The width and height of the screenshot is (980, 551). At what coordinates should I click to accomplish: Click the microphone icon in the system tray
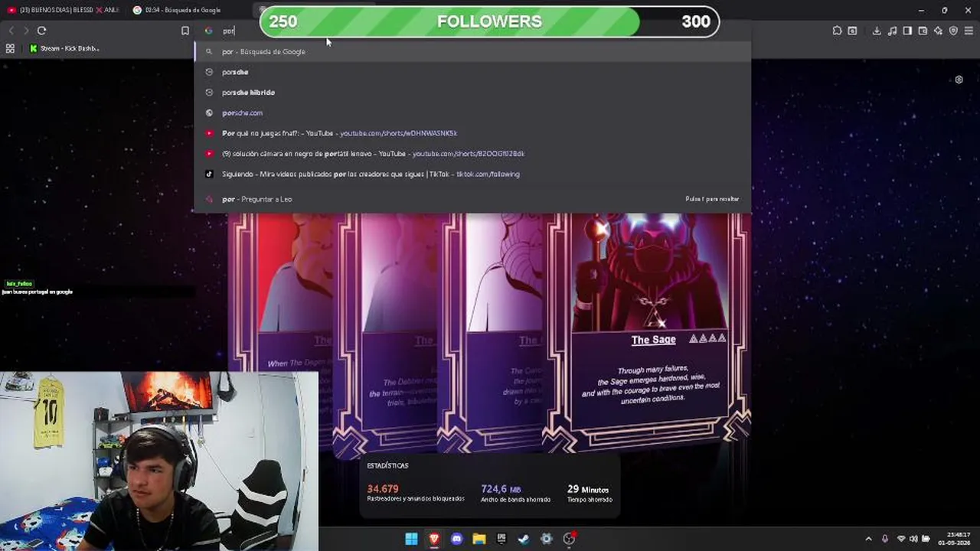(885, 539)
